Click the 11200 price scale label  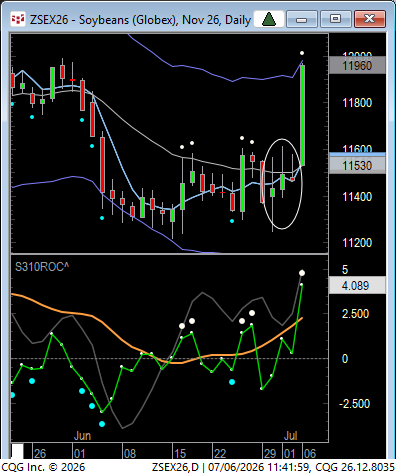pos(357,243)
